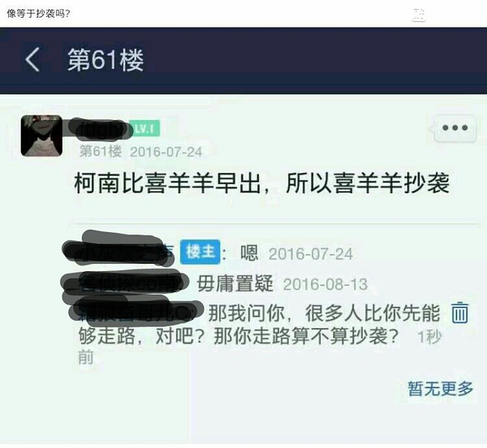Viewport: 487px width, 448px height.
Task: Tap the blue 楼主 badge
Action: click(200, 252)
